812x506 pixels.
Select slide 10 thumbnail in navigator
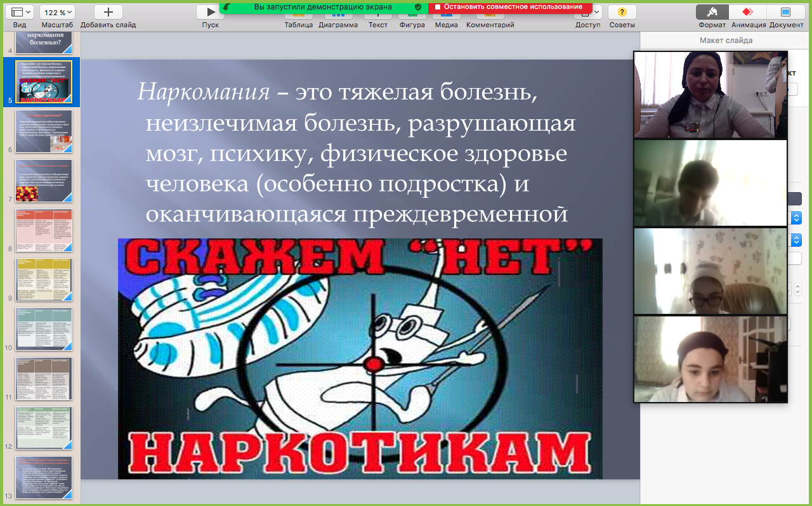click(x=44, y=329)
